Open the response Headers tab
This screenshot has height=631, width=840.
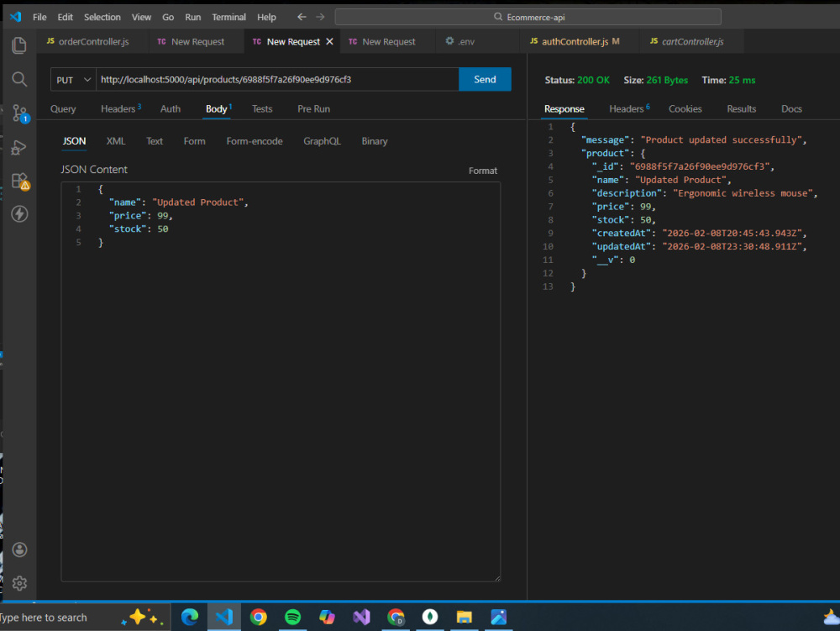[629, 108]
